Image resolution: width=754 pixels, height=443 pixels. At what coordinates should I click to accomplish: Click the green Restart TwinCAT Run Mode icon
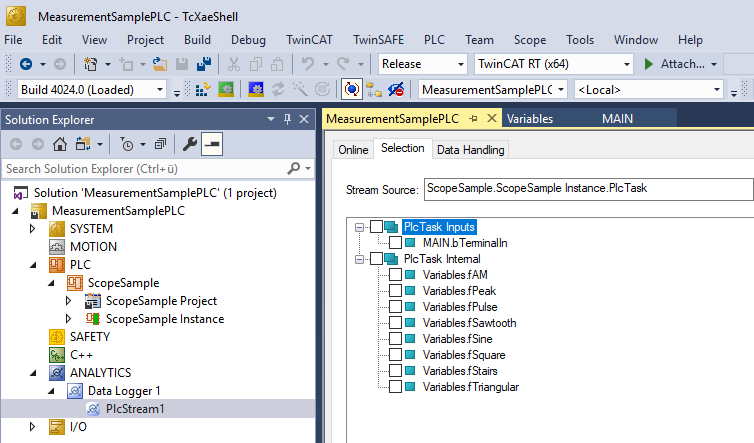coord(226,89)
